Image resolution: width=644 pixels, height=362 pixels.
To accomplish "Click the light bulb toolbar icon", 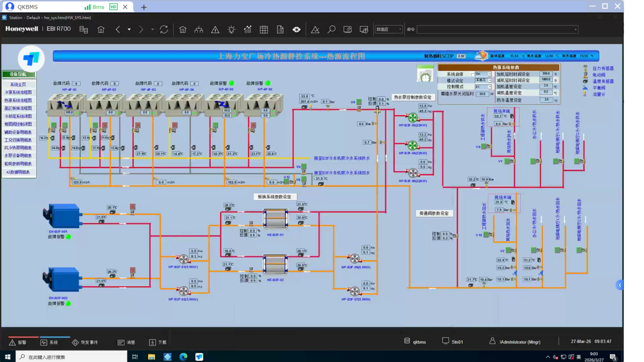I will pos(231,30).
